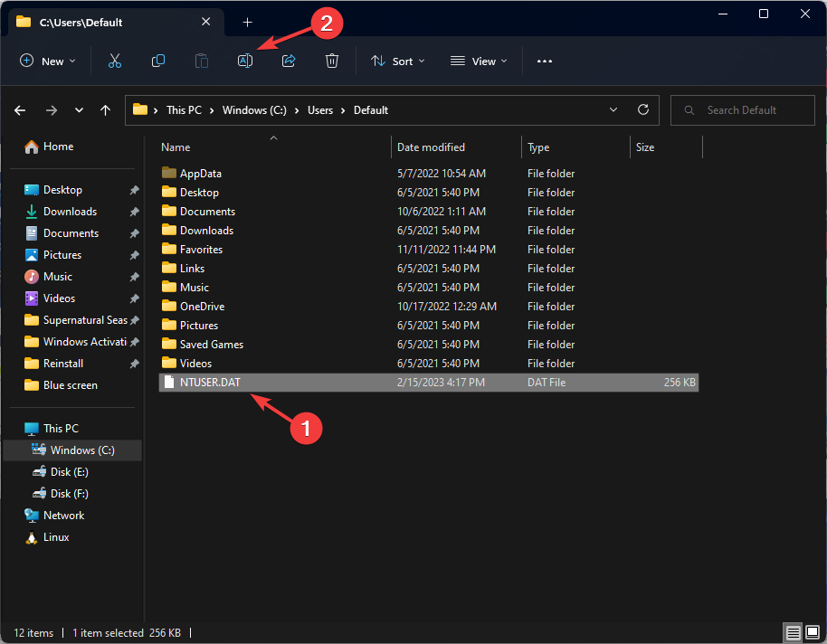This screenshot has width=827, height=644.
Task: Select the Favorites folder row
Action: [429, 250]
